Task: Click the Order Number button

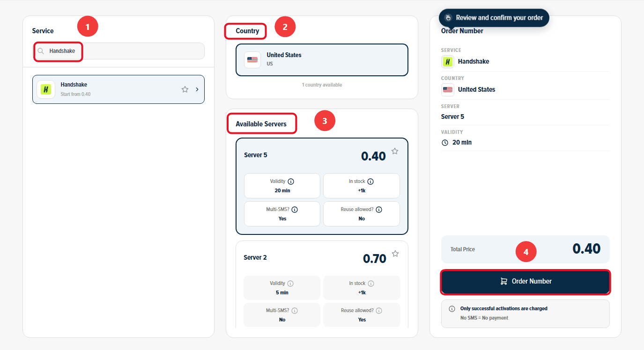Action: point(526,282)
